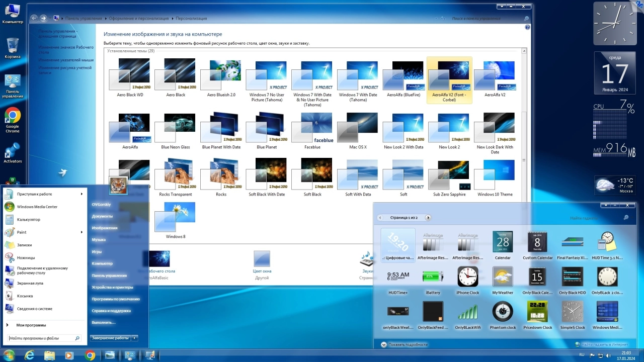This screenshot has width=644, height=362.
Task: Click the Start orb button
Action: (9, 355)
